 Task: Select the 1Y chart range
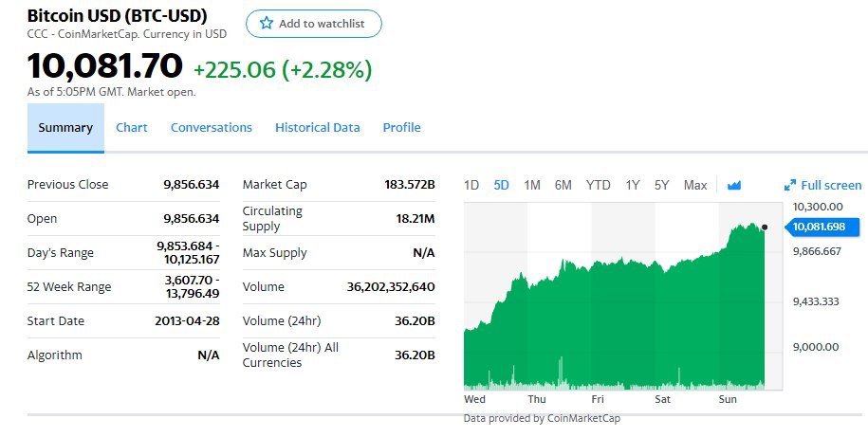point(632,185)
